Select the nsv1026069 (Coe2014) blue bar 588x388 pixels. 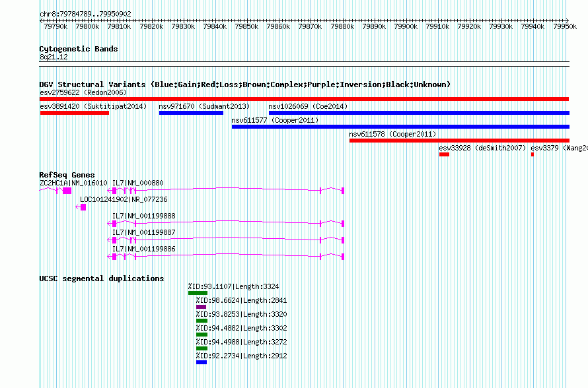point(420,113)
